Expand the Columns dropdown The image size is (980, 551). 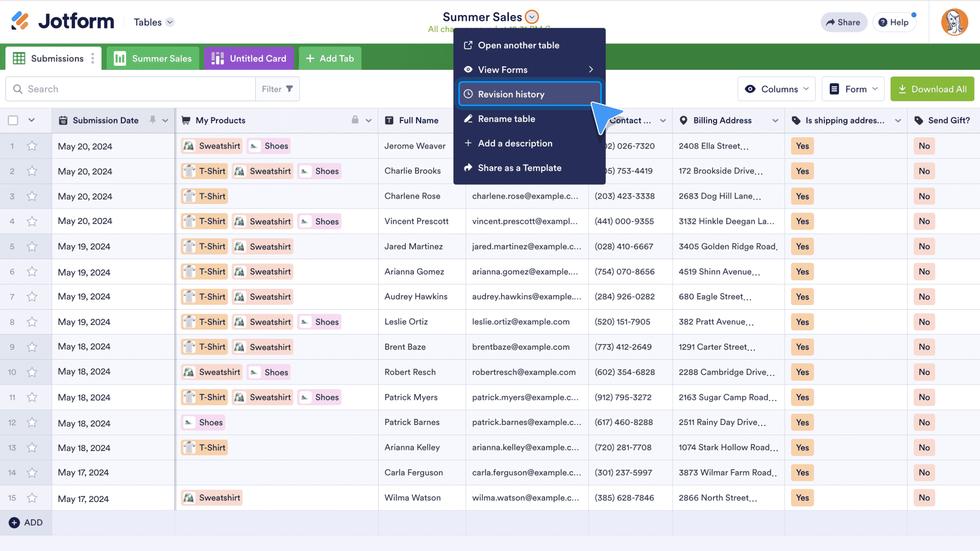click(776, 89)
